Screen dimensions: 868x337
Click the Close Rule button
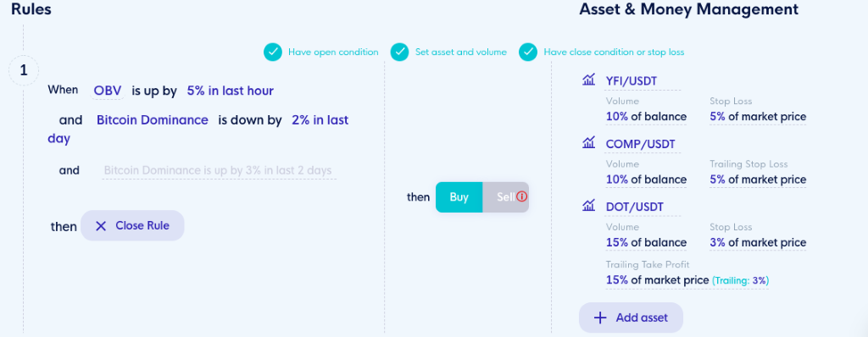[132, 226]
